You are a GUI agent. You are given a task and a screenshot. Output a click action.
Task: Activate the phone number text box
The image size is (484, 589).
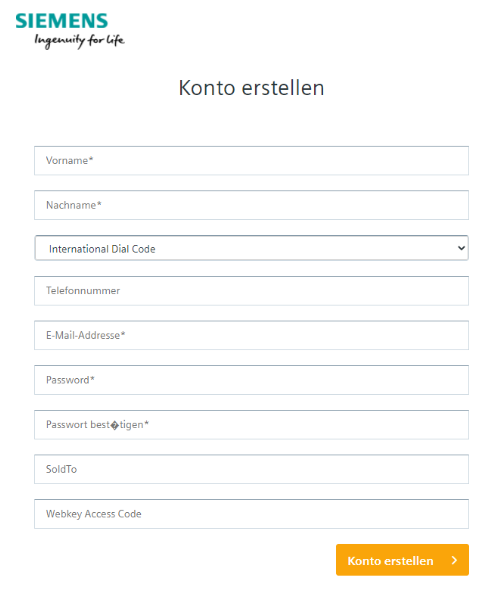[251, 291]
